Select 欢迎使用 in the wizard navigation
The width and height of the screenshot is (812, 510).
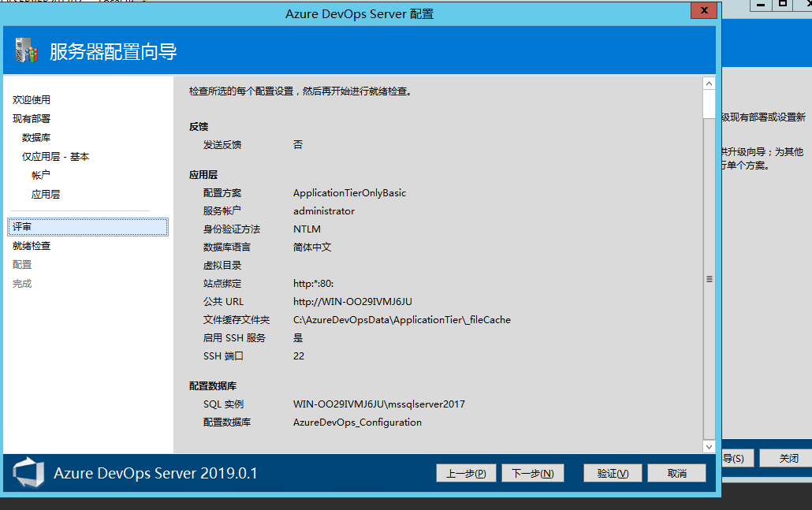tap(32, 100)
